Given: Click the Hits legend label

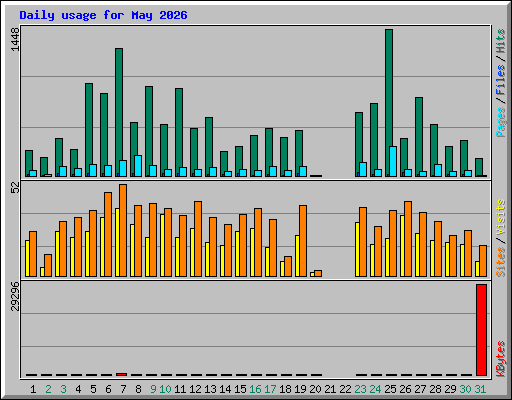Looking at the screenshot, I should [500, 41].
